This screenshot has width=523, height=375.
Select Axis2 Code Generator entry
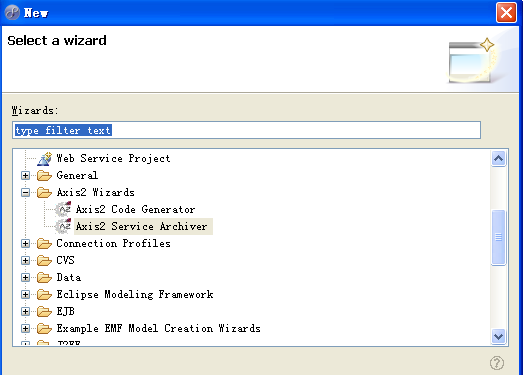tap(135, 210)
